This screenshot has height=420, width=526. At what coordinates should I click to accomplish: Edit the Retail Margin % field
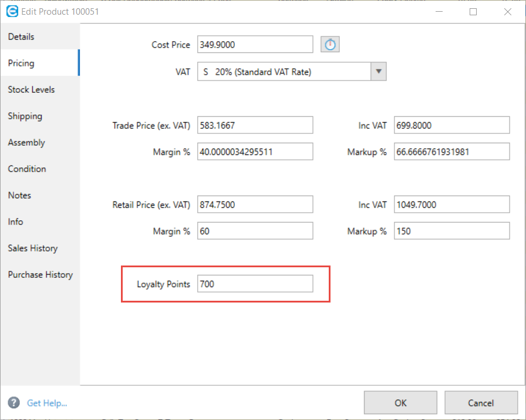[255, 231]
